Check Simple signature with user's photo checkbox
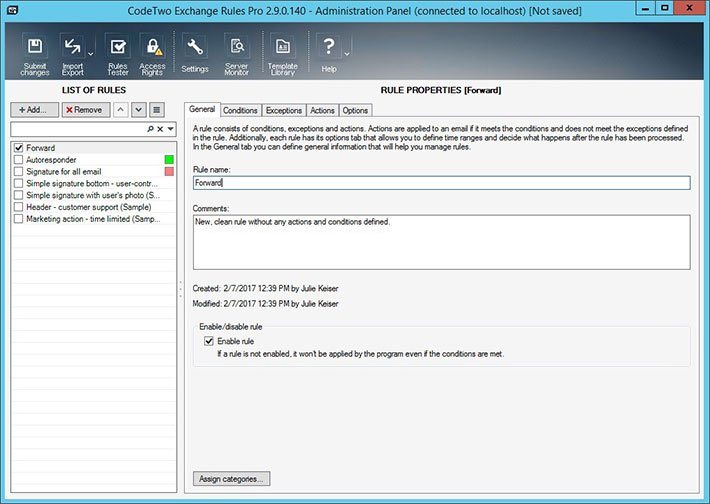 point(19,195)
